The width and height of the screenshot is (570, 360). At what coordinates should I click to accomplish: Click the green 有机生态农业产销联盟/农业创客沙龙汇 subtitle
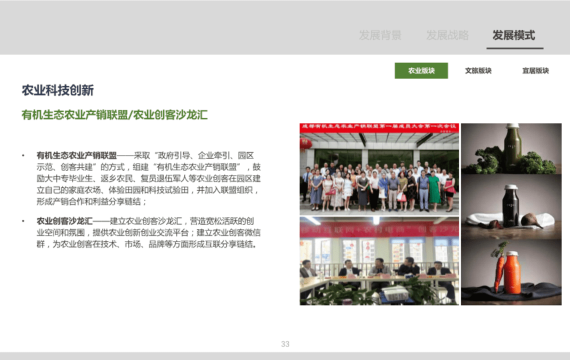pos(115,115)
